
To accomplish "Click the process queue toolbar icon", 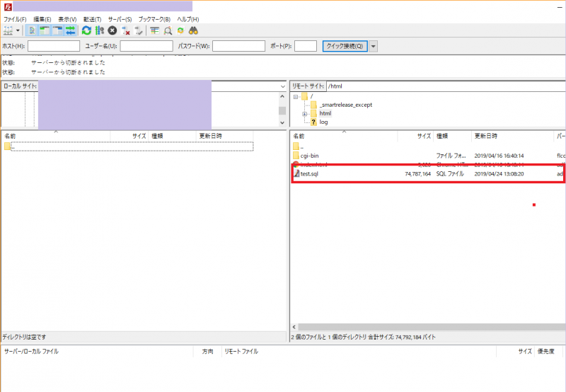I will pos(99,30).
